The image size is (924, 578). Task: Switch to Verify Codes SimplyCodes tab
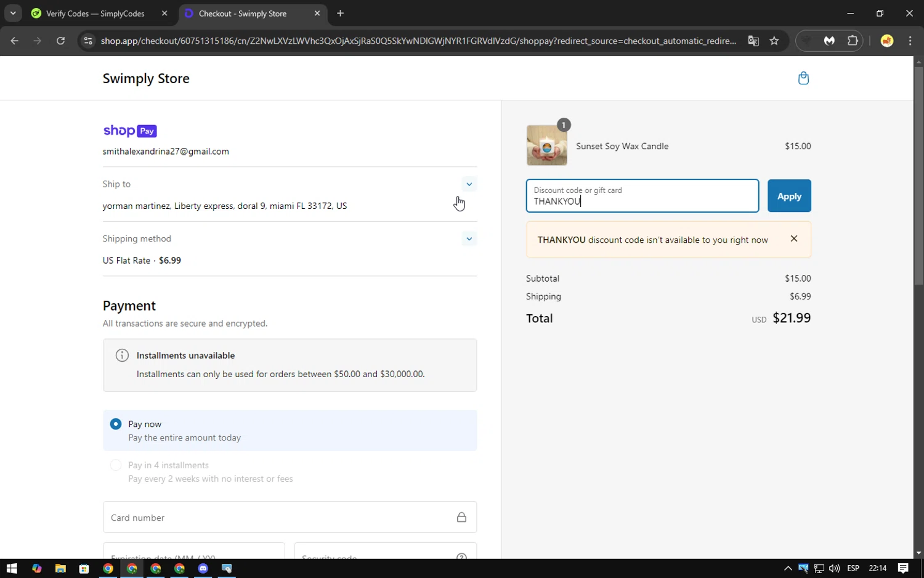pyautogui.click(x=95, y=14)
